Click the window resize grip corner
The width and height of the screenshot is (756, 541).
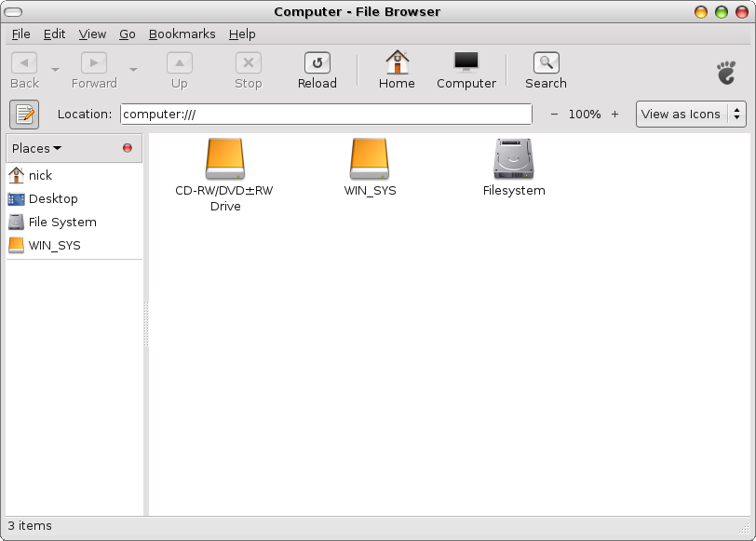(744, 529)
